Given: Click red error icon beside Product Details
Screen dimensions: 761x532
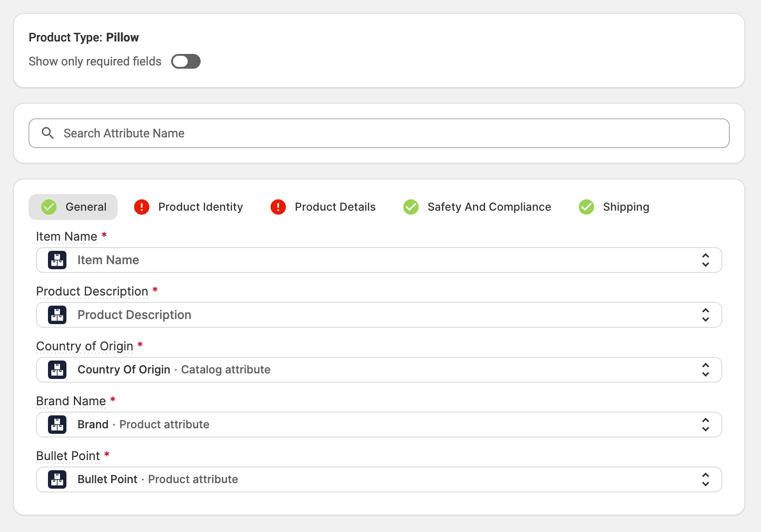Looking at the screenshot, I should click(x=278, y=207).
